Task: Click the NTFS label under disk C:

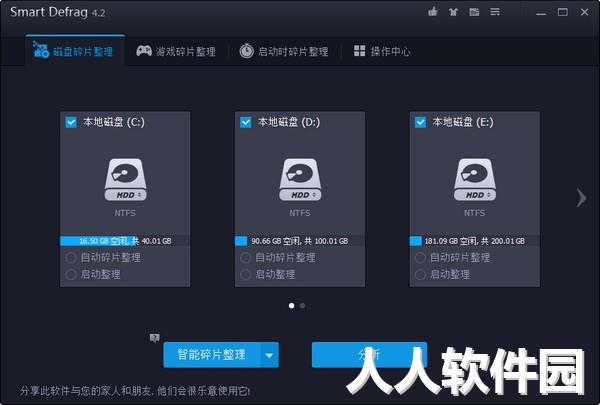Action: [125, 213]
